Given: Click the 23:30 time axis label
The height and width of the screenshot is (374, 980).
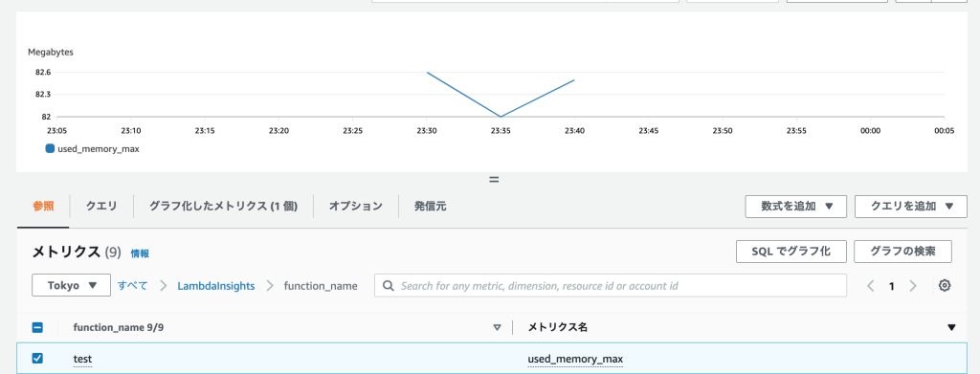Looking at the screenshot, I should coord(426,131).
